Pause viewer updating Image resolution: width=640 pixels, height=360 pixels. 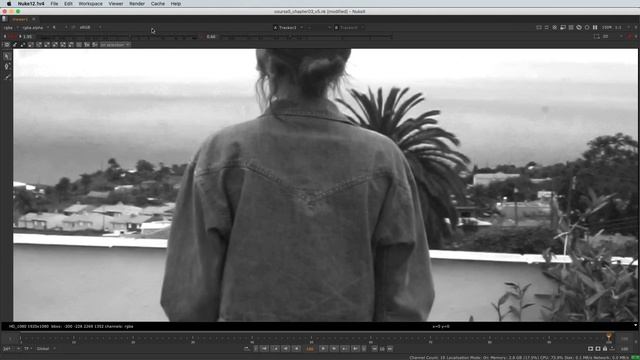tap(595, 28)
